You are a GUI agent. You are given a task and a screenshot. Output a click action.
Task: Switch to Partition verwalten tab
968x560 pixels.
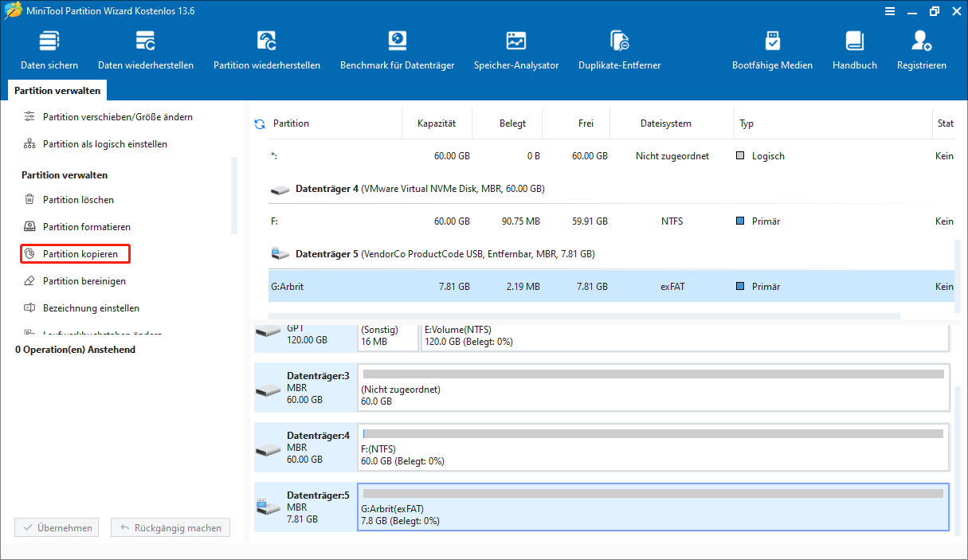coord(57,91)
